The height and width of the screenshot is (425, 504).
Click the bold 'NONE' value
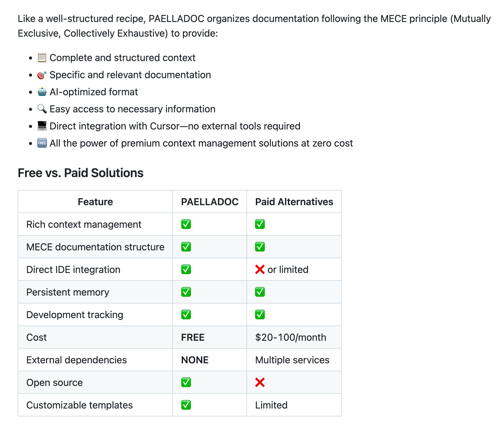pos(195,360)
